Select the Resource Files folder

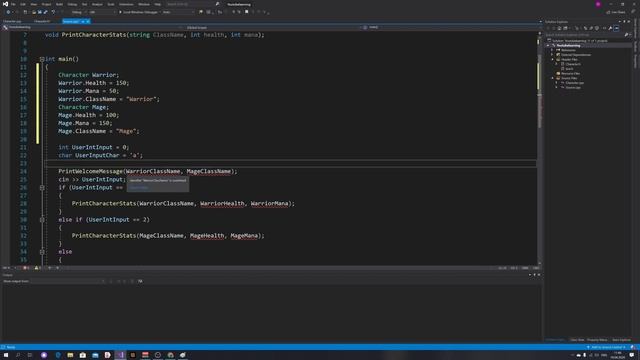click(x=570, y=73)
